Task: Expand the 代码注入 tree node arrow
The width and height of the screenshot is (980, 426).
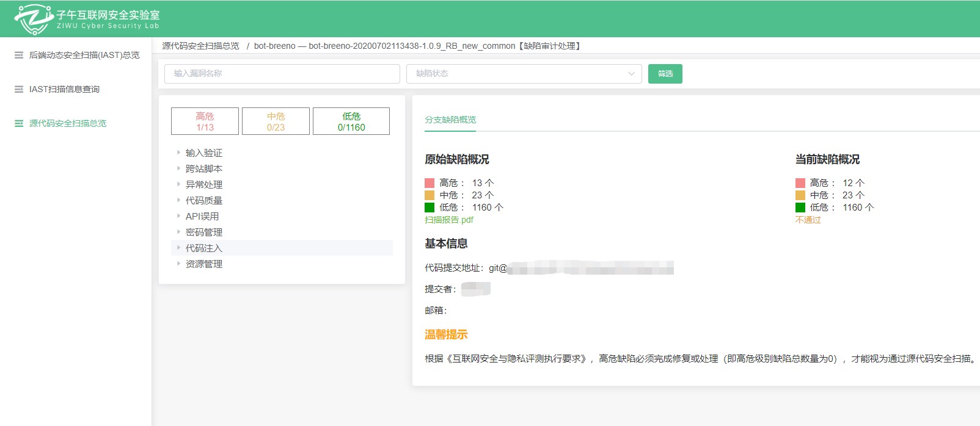Action: click(178, 248)
